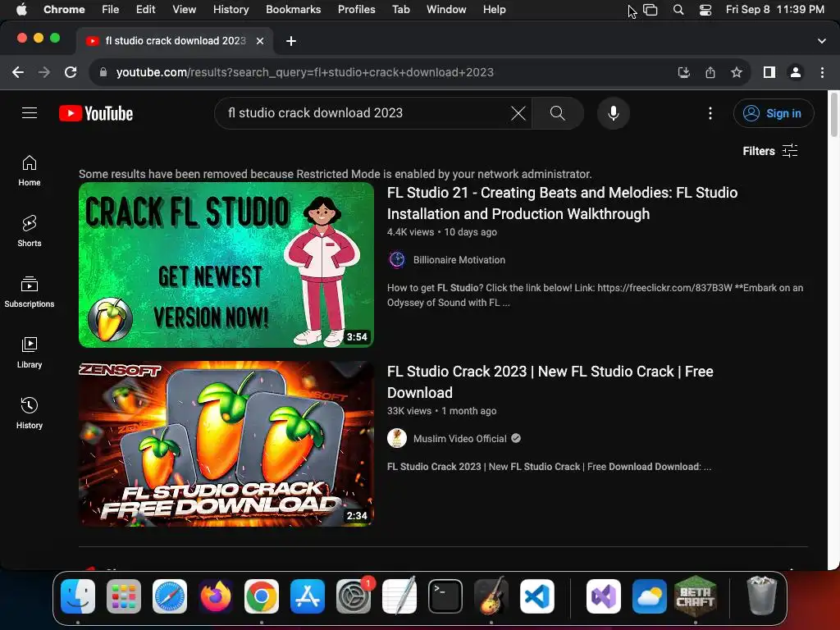Open the Billionaire Motivation channel
This screenshot has width=840, height=630.
coord(459,260)
